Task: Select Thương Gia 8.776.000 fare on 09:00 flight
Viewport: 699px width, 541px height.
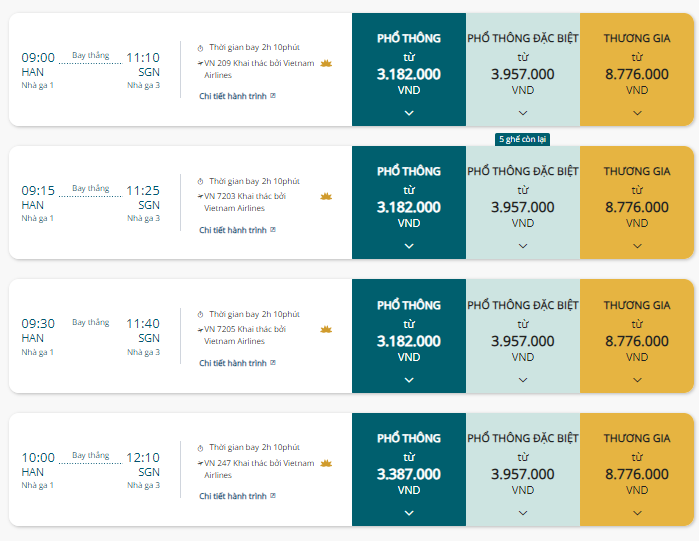Action: pyautogui.click(x=637, y=70)
